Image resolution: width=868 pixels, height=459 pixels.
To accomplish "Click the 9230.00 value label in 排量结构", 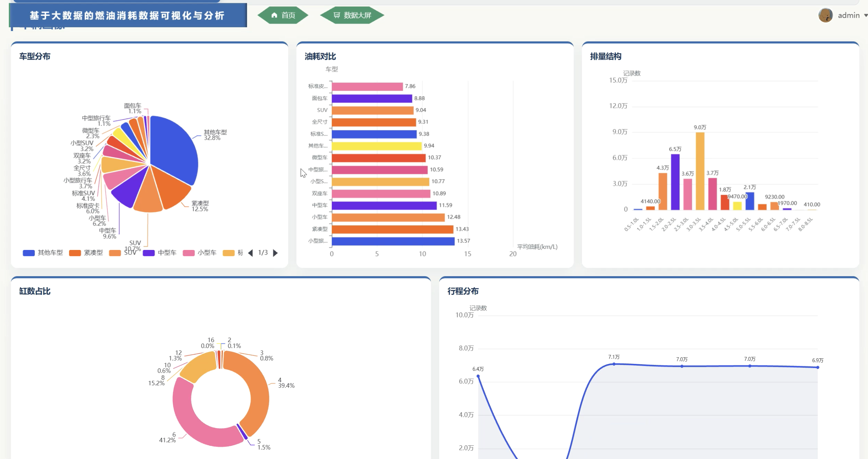I will tap(775, 197).
